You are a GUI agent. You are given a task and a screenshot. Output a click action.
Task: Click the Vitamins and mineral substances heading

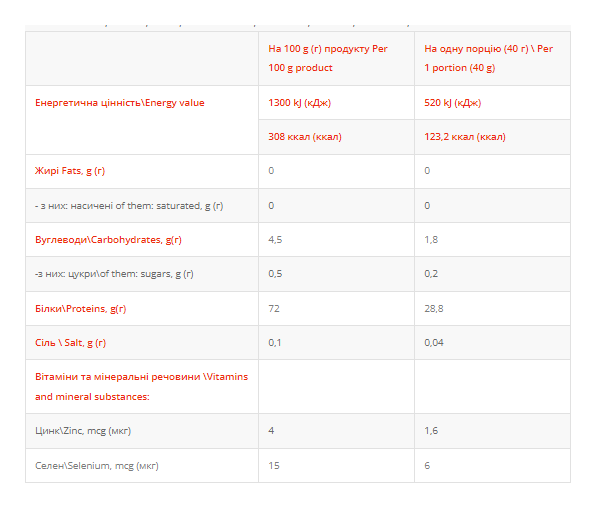[141, 387]
